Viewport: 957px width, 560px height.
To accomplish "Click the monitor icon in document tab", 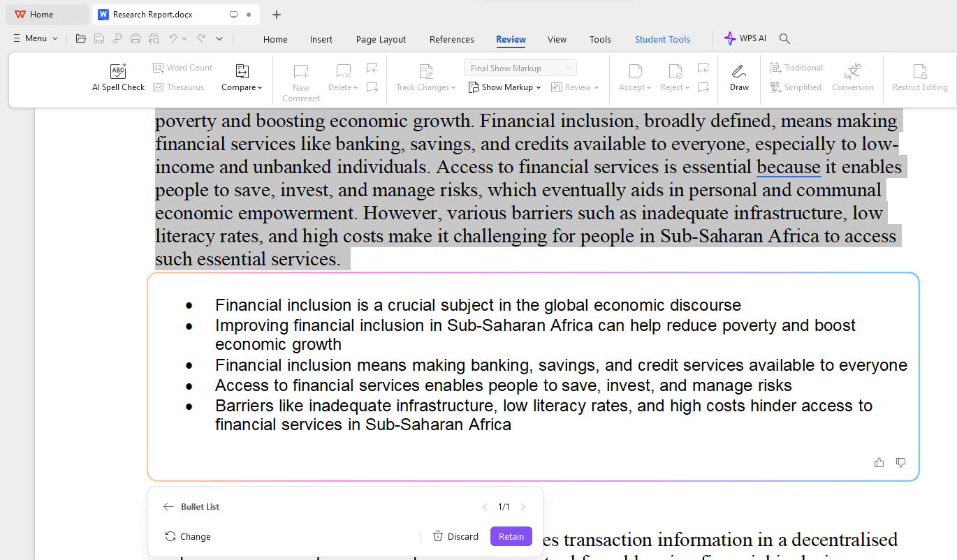I will click(x=233, y=15).
